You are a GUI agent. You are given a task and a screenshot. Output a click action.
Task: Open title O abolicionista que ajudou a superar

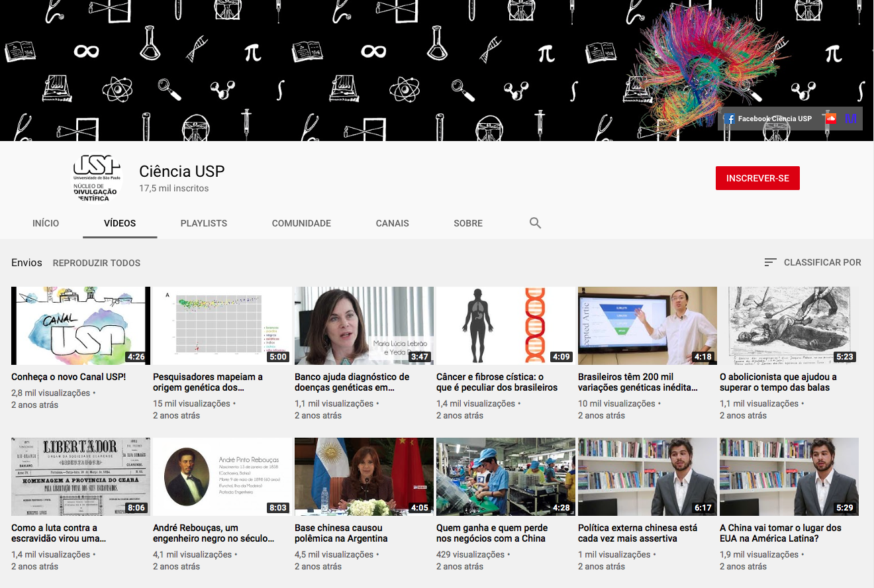[x=778, y=382]
